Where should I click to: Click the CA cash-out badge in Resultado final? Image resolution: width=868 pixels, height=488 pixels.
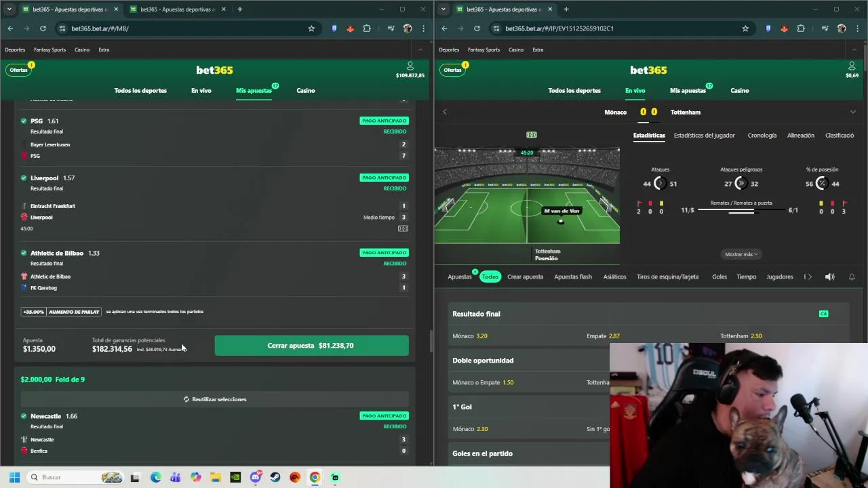[823, 314]
